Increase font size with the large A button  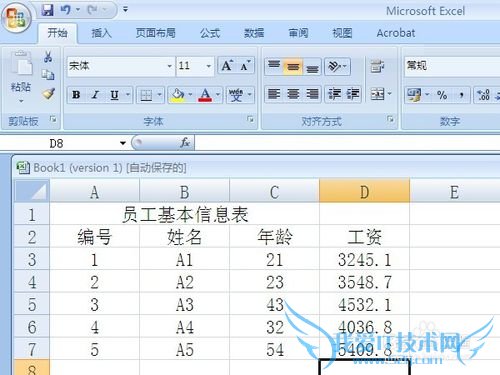pyautogui.click(x=227, y=66)
